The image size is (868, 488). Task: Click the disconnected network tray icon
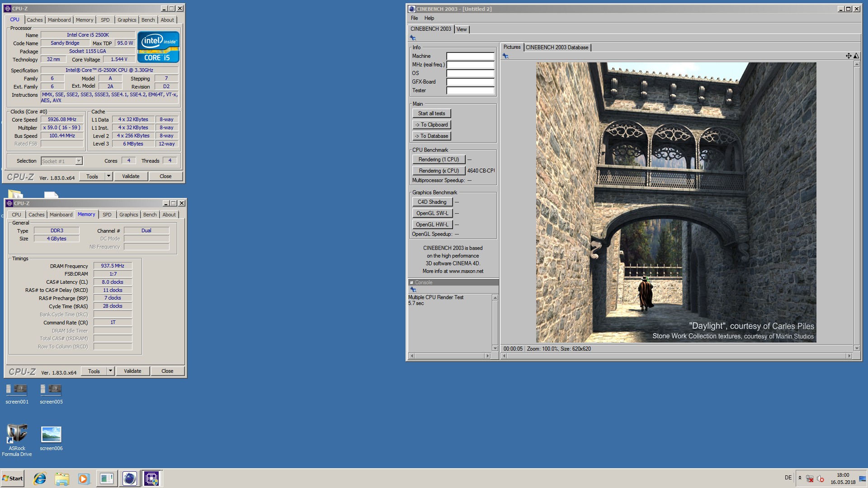click(810, 479)
